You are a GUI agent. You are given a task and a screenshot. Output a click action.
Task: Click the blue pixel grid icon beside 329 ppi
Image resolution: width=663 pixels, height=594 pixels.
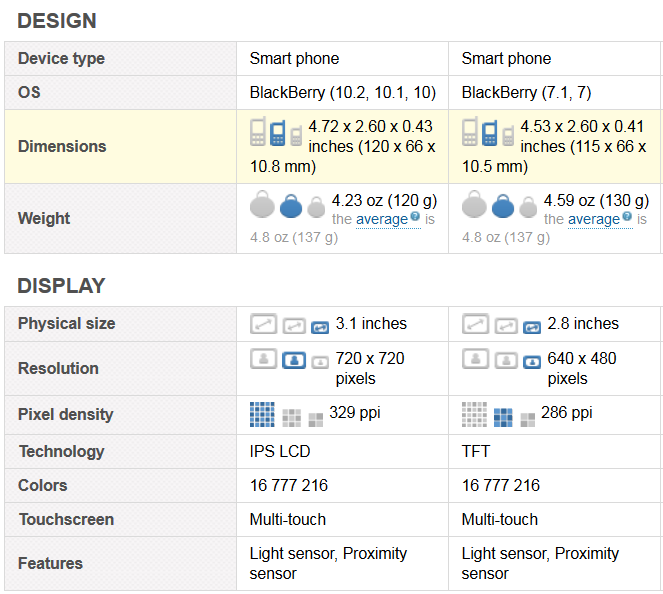point(262,414)
